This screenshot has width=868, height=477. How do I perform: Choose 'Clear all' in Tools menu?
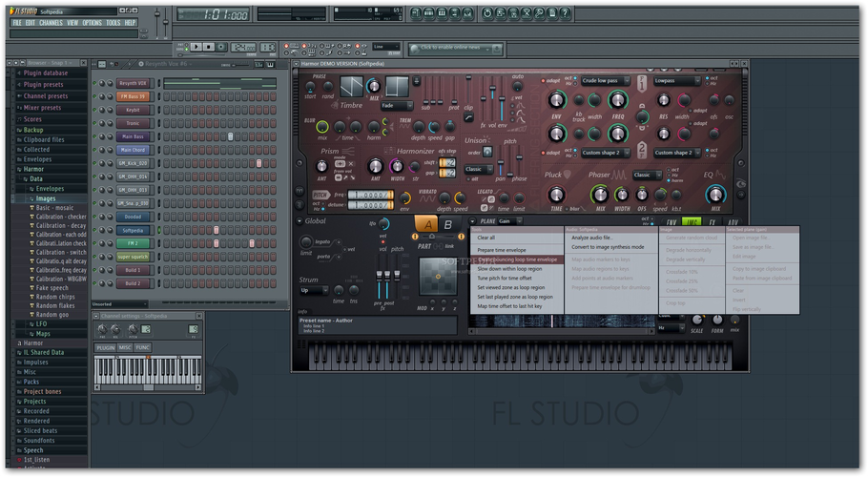pyautogui.click(x=486, y=238)
